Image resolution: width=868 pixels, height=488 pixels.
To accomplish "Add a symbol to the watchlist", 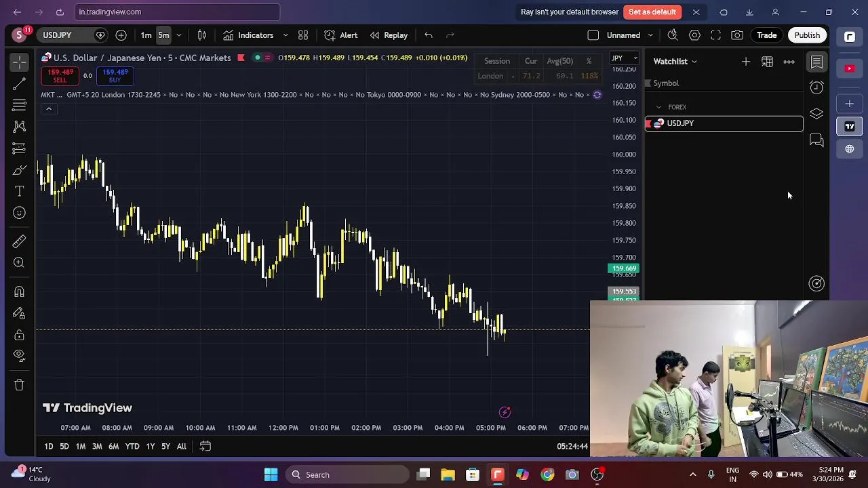I will coord(746,62).
